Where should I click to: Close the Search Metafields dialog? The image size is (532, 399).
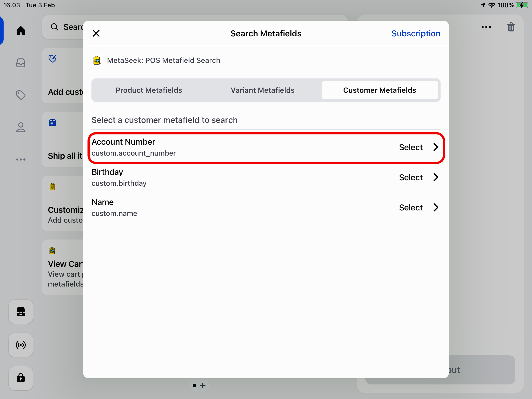(96, 33)
